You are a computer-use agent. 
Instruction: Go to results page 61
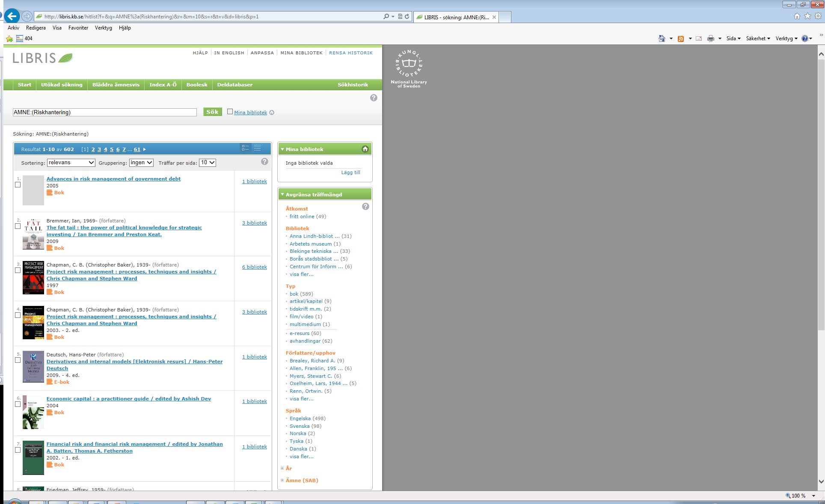(x=137, y=149)
